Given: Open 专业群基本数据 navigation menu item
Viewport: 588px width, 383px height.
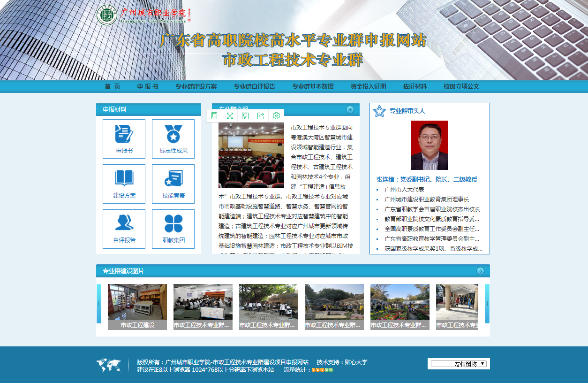Looking at the screenshot, I should [313, 86].
